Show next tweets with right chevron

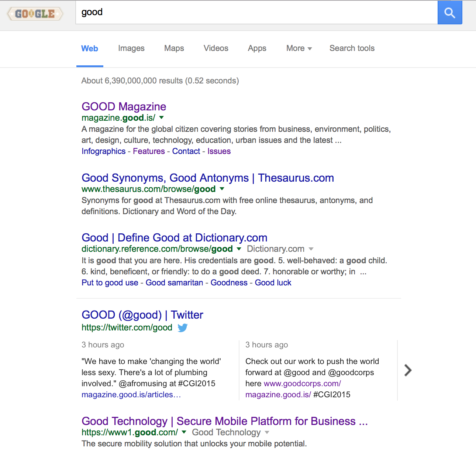pyautogui.click(x=408, y=370)
